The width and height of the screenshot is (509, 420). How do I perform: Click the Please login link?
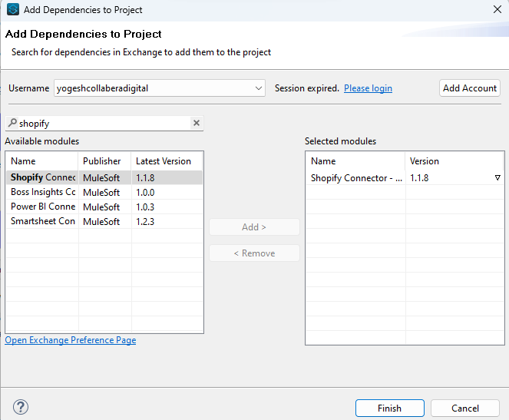pos(368,88)
